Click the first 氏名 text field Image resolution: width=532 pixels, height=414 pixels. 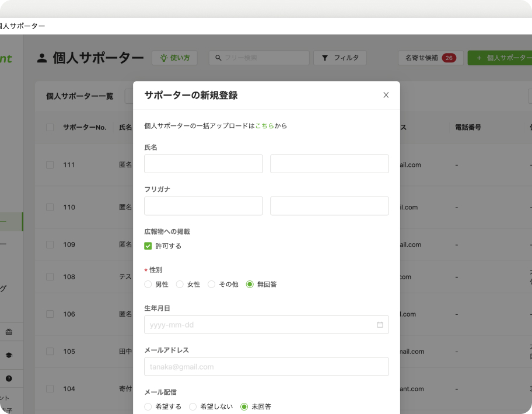click(203, 164)
